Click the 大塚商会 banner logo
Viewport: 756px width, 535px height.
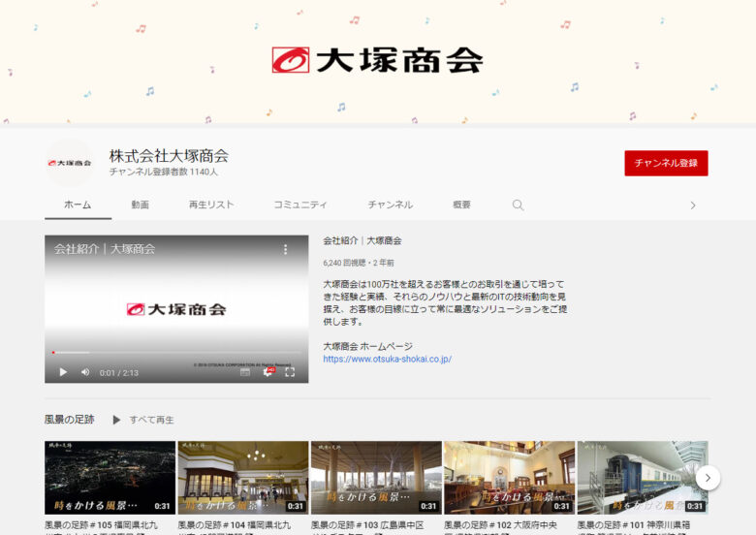[x=378, y=60]
